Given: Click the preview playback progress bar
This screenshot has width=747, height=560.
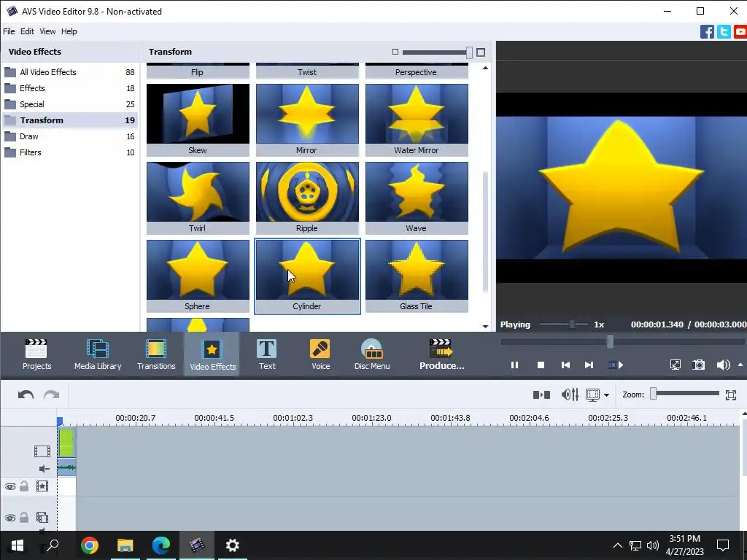Looking at the screenshot, I should tap(623, 341).
